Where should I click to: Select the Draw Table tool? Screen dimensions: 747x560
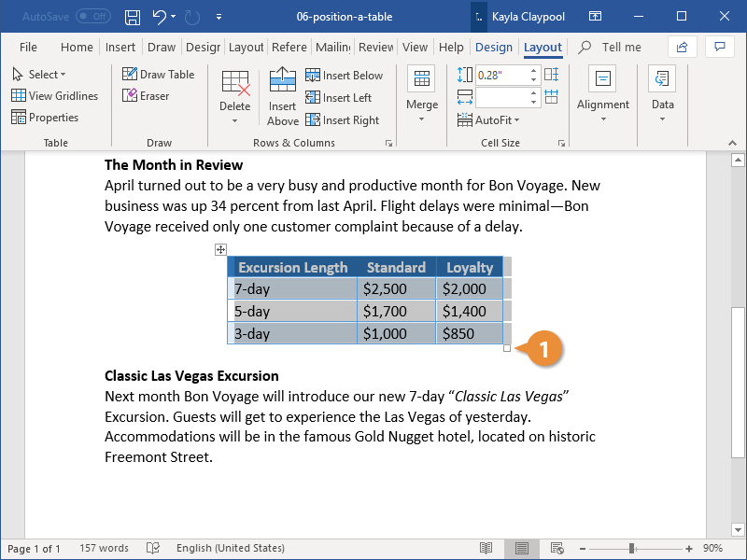coord(159,74)
